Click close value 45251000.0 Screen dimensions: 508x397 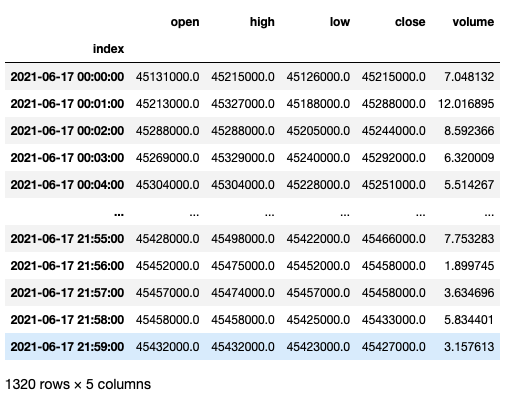tap(393, 185)
